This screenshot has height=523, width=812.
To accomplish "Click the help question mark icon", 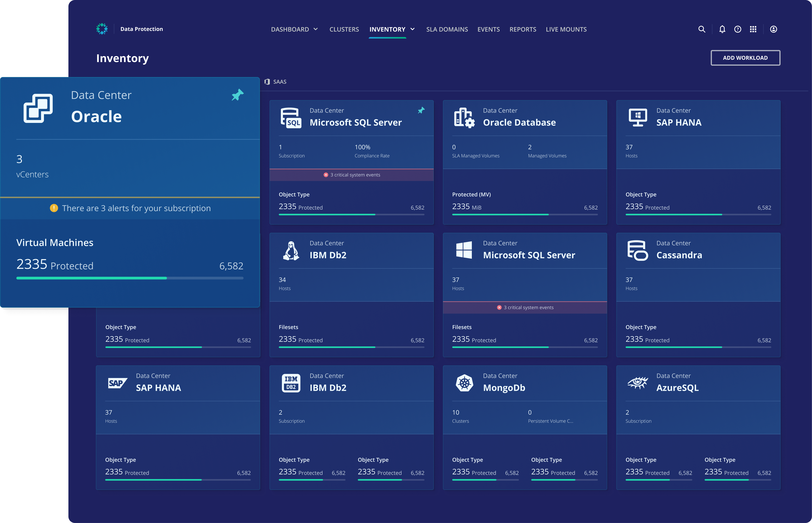I will tap(738, 29).
